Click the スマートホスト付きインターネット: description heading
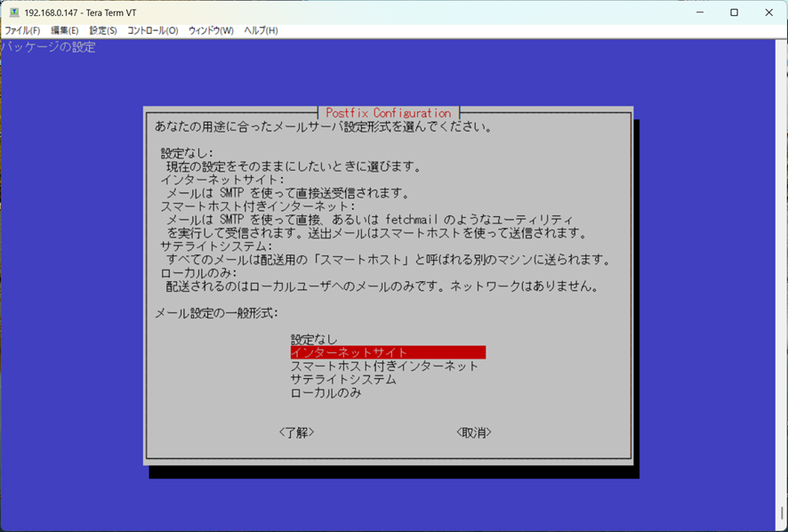Screen dimensions: 788x532 point(258,206)
